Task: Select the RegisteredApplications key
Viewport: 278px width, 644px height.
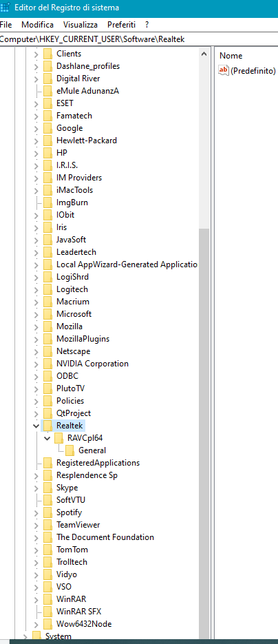Action: (98, 463)
